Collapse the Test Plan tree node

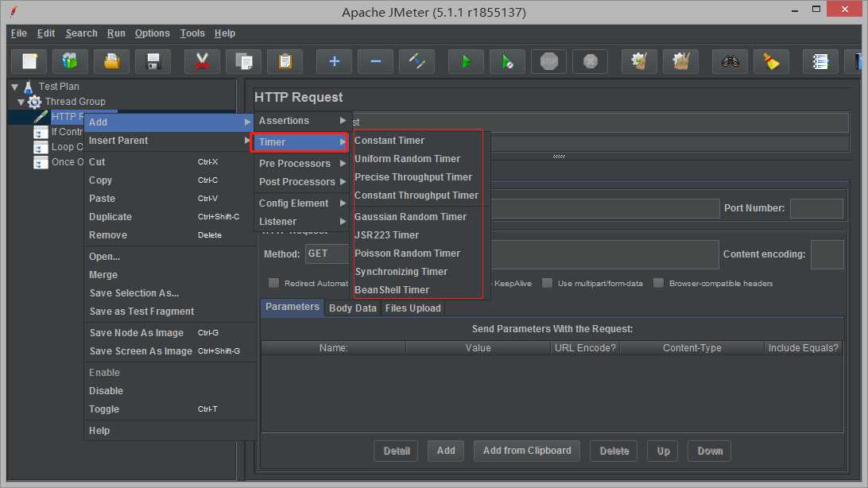click(15, 87)
